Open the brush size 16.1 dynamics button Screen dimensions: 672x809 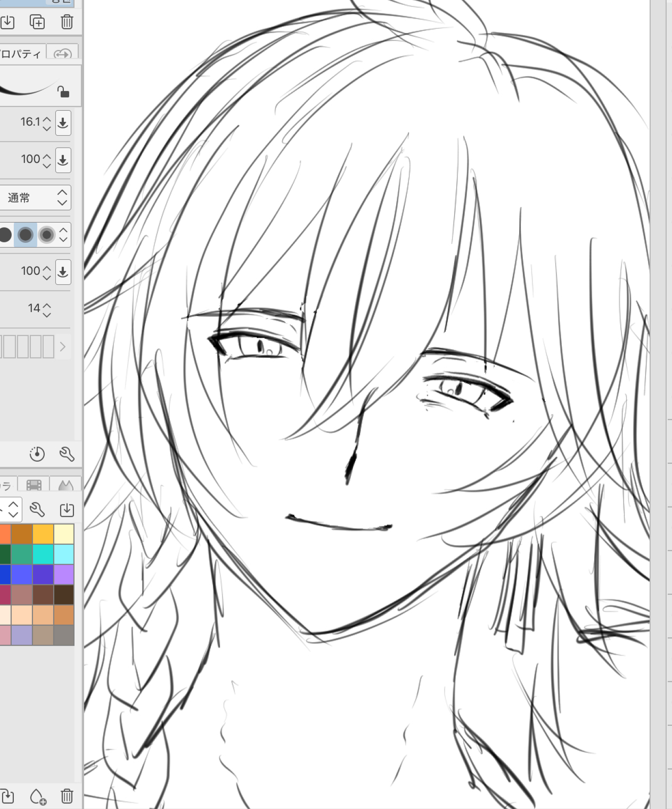coord(63,122)
